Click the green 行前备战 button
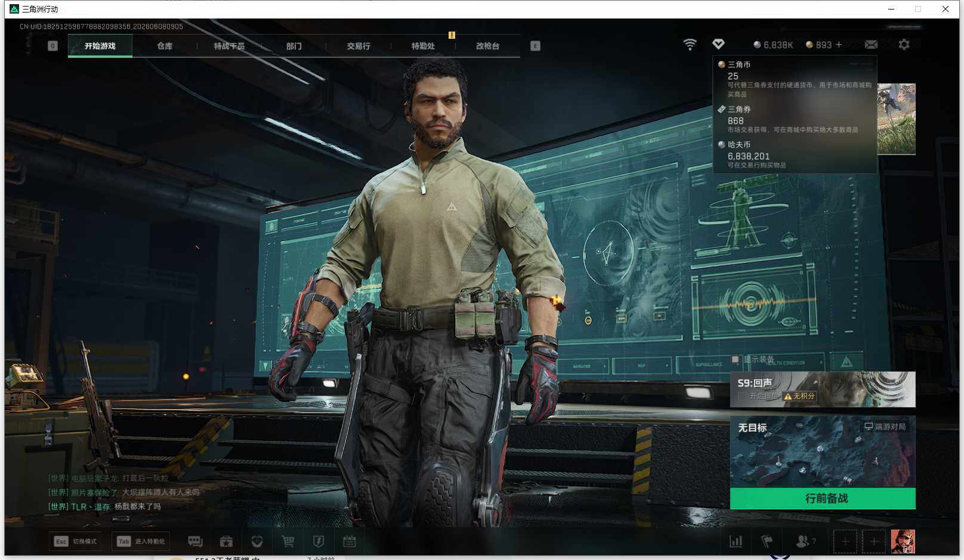Screen dimensions: 964x560 (823, 499)
